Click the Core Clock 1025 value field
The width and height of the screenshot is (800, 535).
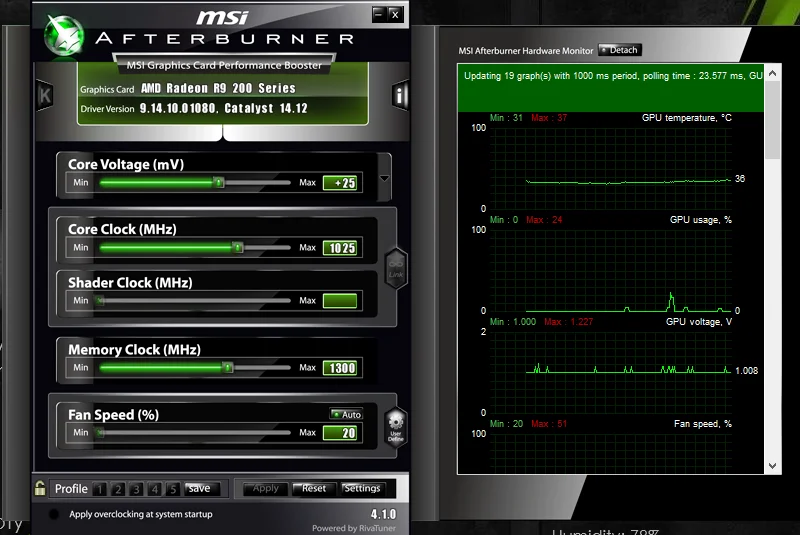click(340, 248)
